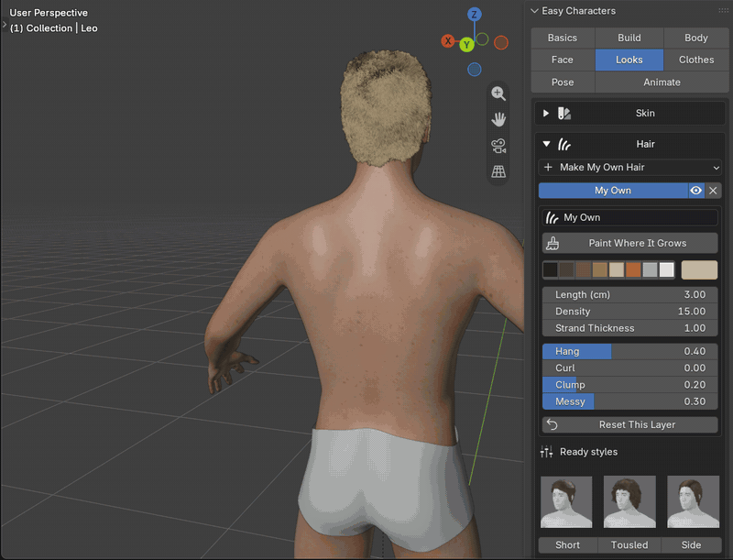733x560 pixels.
Task: Go to the Pose tab
Action: (563, 82)
